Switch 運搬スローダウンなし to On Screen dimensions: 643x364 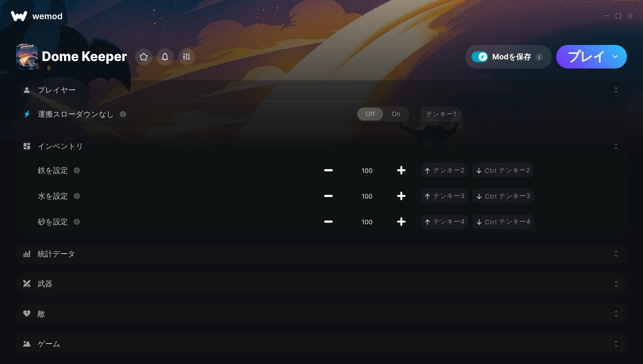pyautogui.click(x=396, y=114)
